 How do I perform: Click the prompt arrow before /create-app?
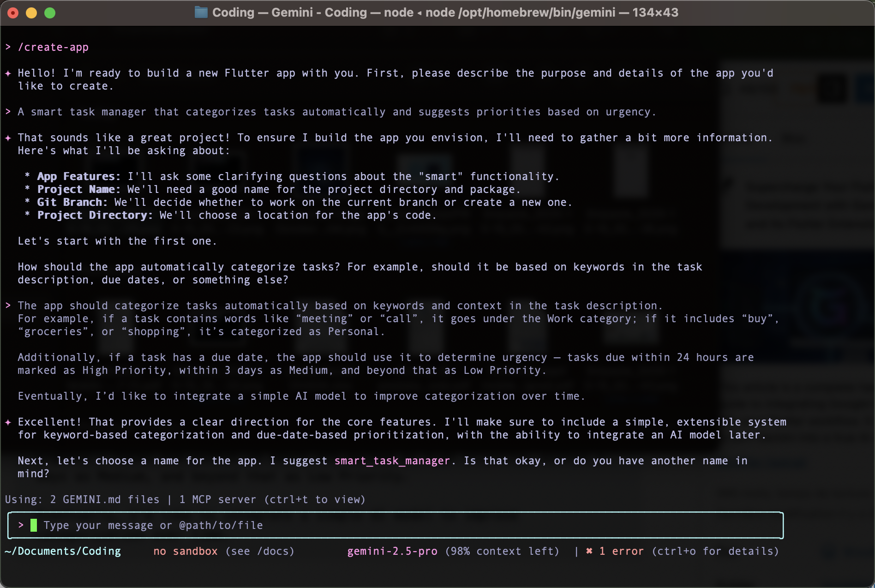(8, 47)
